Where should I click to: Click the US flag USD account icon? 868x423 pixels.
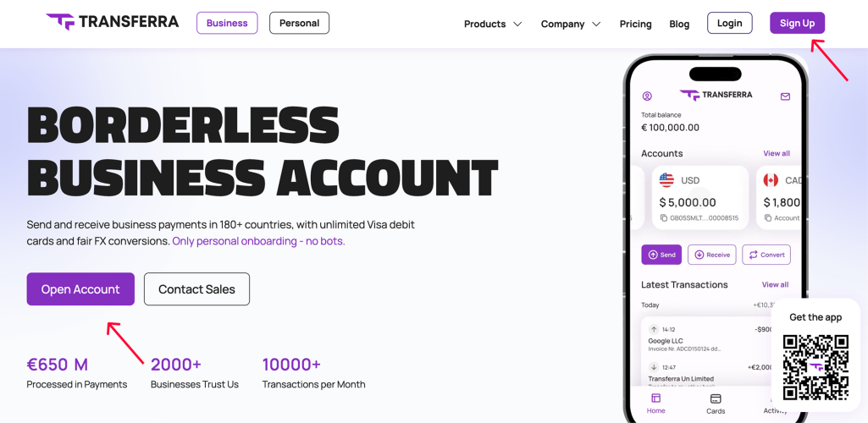pos(666,180)
